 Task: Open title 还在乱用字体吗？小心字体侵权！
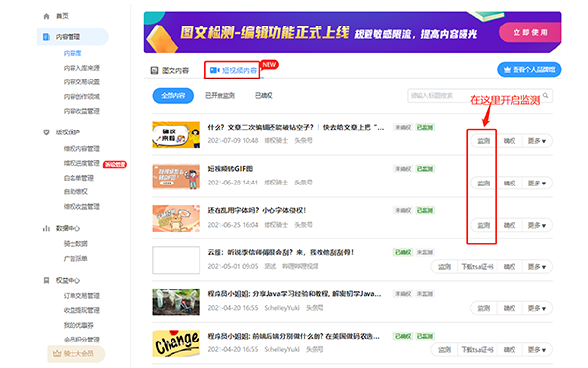click(257, 210)
